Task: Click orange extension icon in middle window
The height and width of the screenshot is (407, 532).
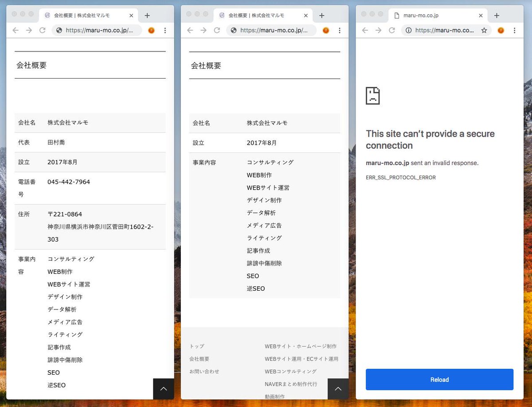Action: point(326,30)
